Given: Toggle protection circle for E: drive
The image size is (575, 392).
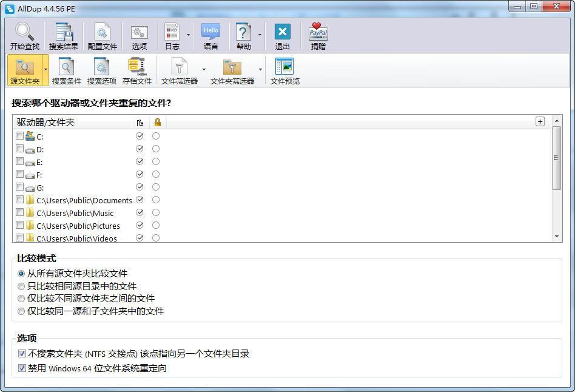Looking at the screenshot, I should click(156, 161).
